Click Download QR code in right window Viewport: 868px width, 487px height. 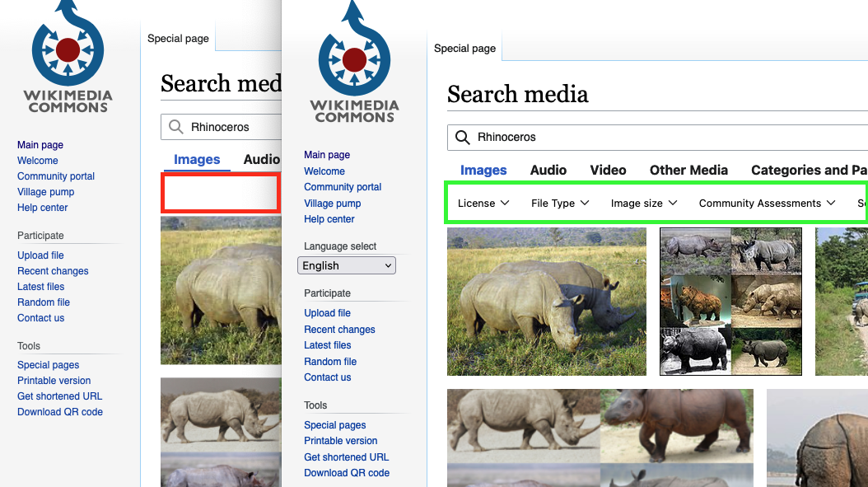pos(347,473)
